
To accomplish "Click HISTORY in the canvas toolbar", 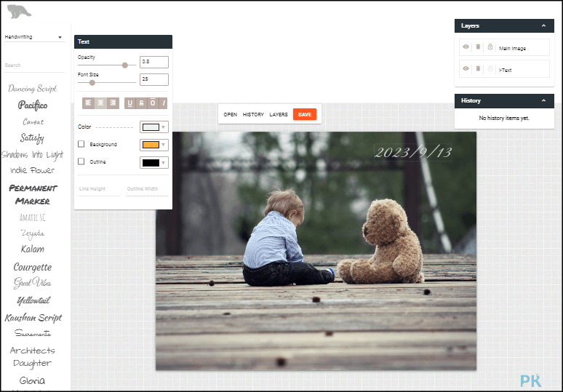I will coord(253,114).
